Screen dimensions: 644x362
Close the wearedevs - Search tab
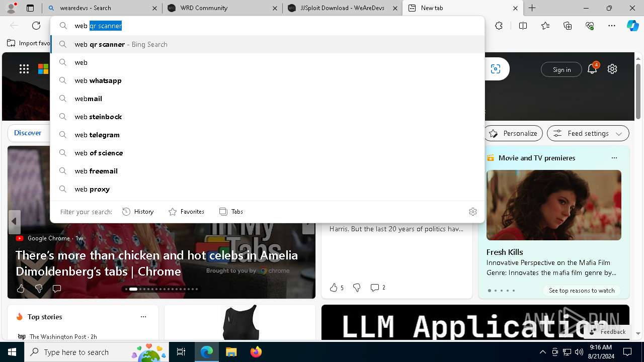coord(155,8)
